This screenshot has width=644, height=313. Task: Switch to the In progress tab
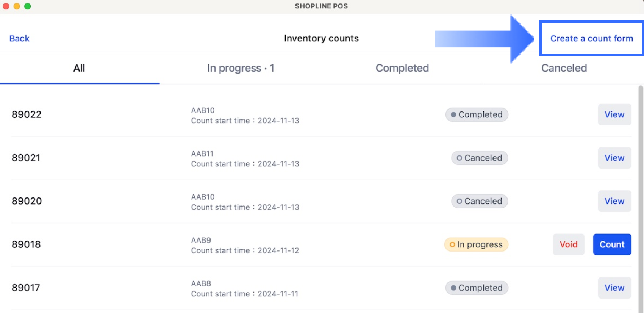(x=241, y=68)
